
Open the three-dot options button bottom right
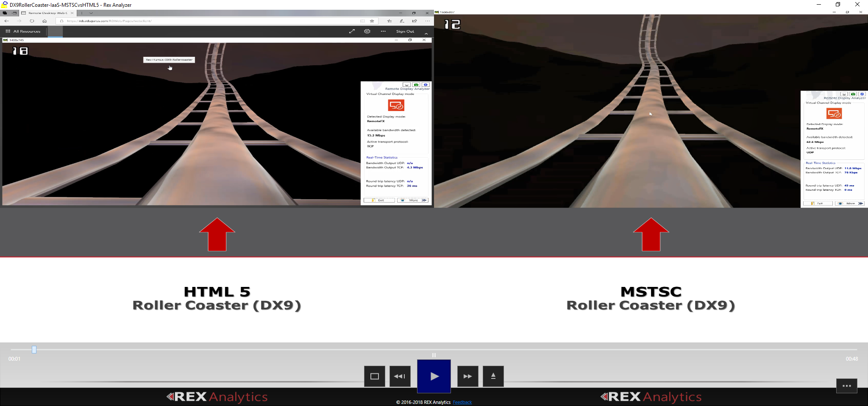tap(847, 386)
